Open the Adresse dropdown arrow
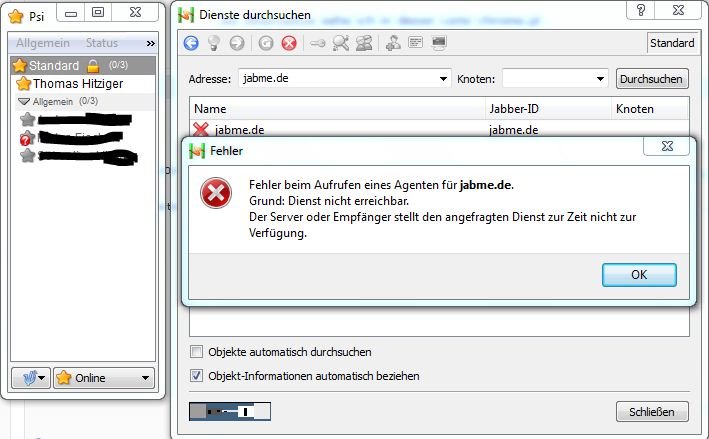 (443, 79)
